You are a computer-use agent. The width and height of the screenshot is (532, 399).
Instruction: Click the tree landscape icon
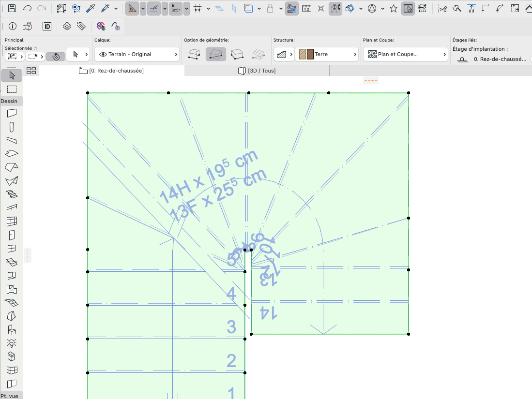(x=67, y=26)
